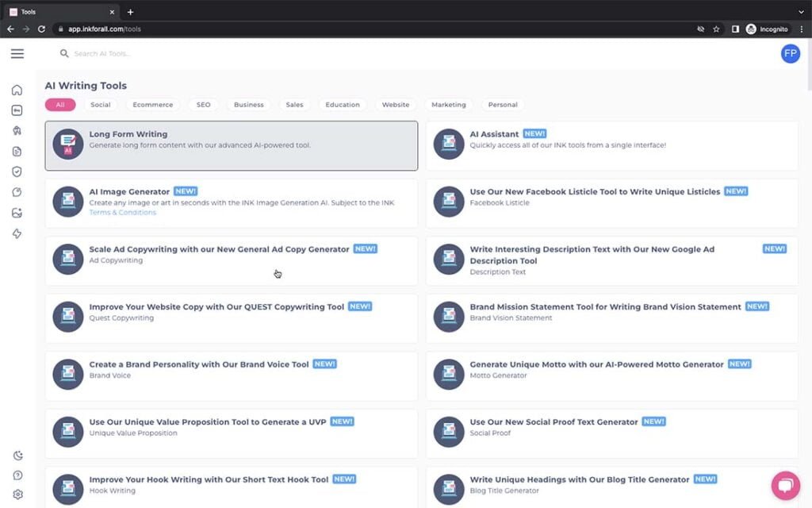Close the Tools browser tab

click(x=112, y=12)
